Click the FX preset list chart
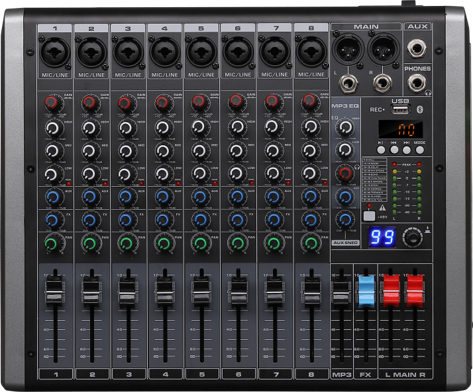473x392 pixels. [374, 180]
